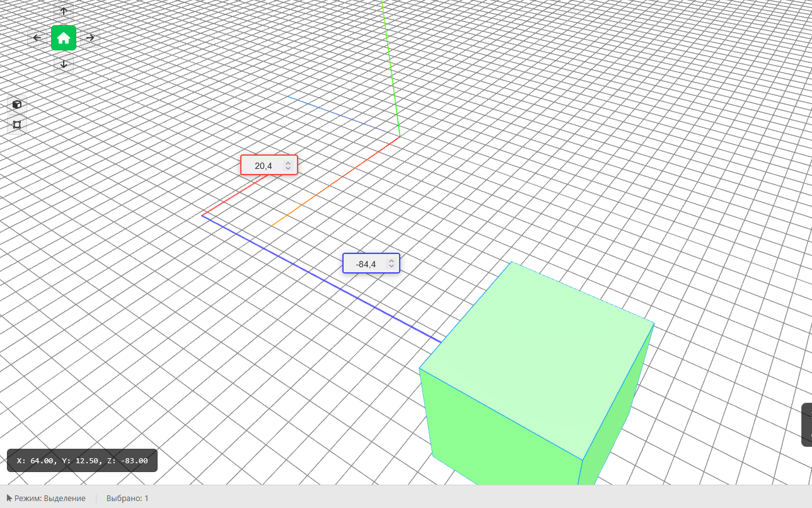Click the X, Y, Z coordinate readout
Screen dimensions: 812x508
82,461
